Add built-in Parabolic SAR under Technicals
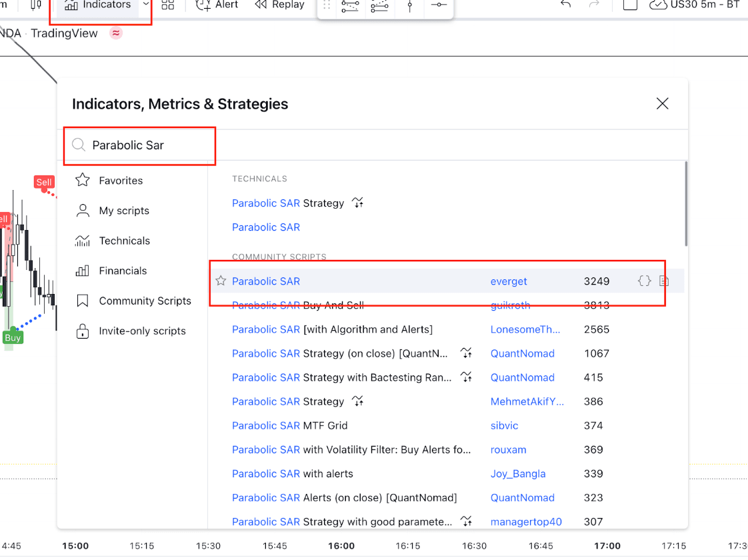This screenshot has width=748, height=560. pyautogui.click(x=266, y=227)
